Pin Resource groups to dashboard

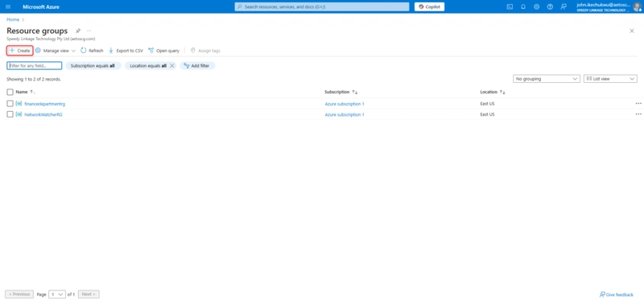[x=77, y=31]
